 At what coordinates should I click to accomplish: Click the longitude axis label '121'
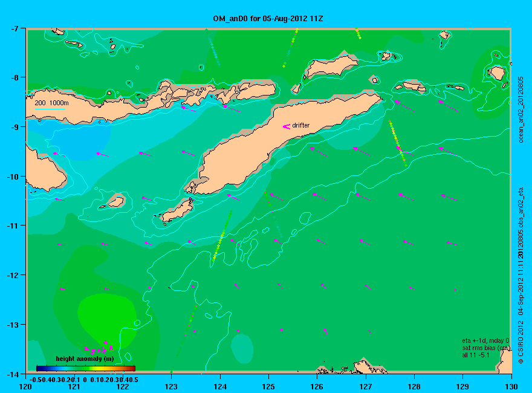coord(74,386)
